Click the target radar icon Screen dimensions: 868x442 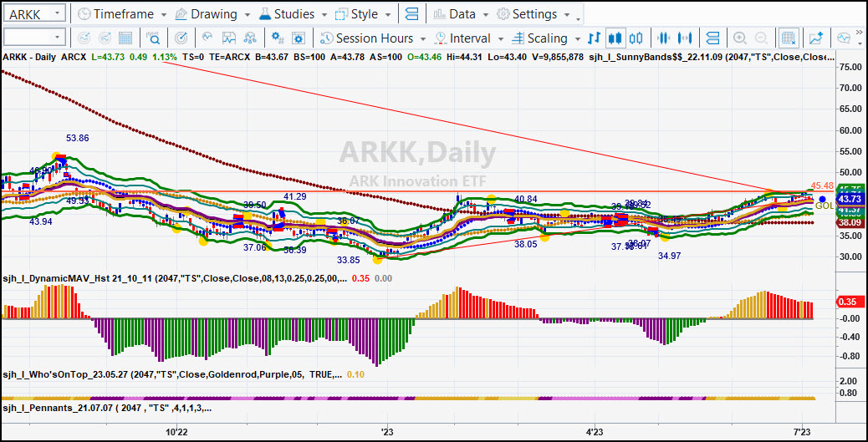click(181, 38)
